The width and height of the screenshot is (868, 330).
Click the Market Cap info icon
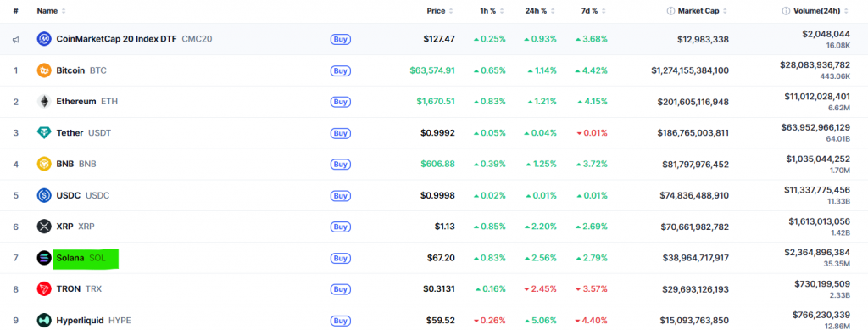coord(670,10)
